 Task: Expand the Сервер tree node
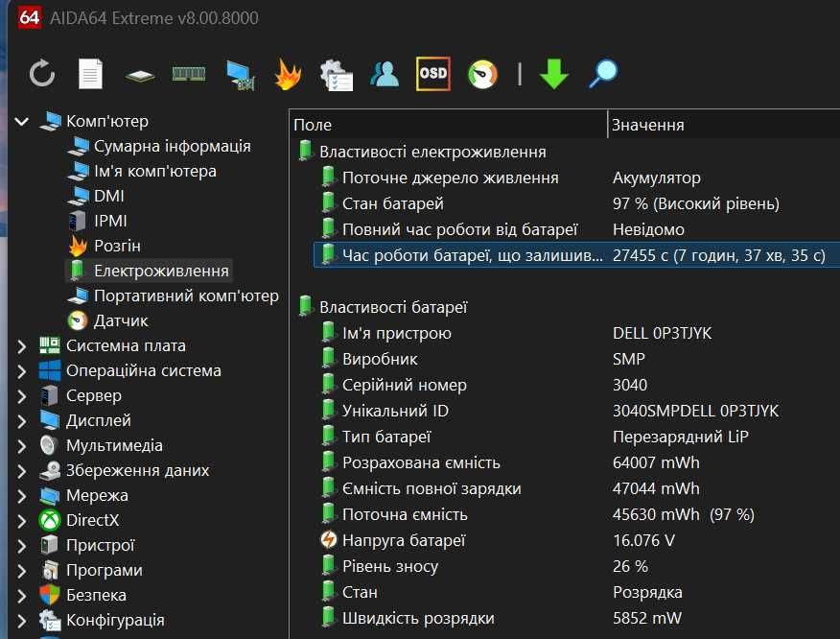click(x=21, y=396)
